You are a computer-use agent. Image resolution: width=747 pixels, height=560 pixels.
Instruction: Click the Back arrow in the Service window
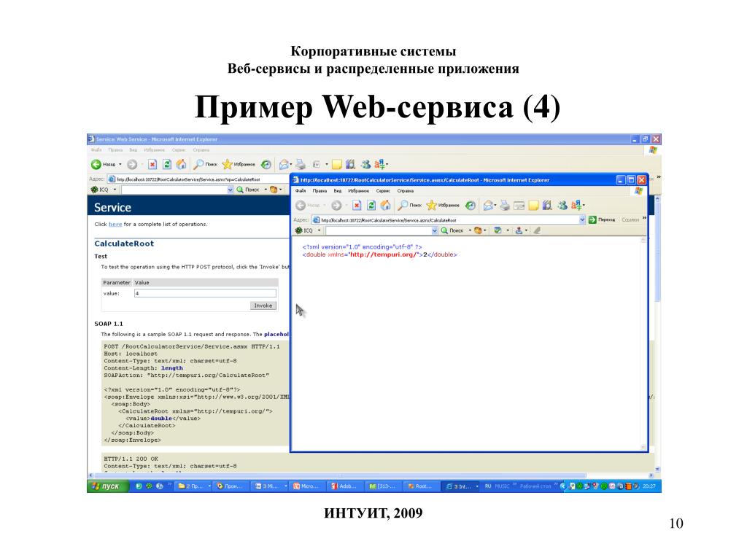(96, 164)
